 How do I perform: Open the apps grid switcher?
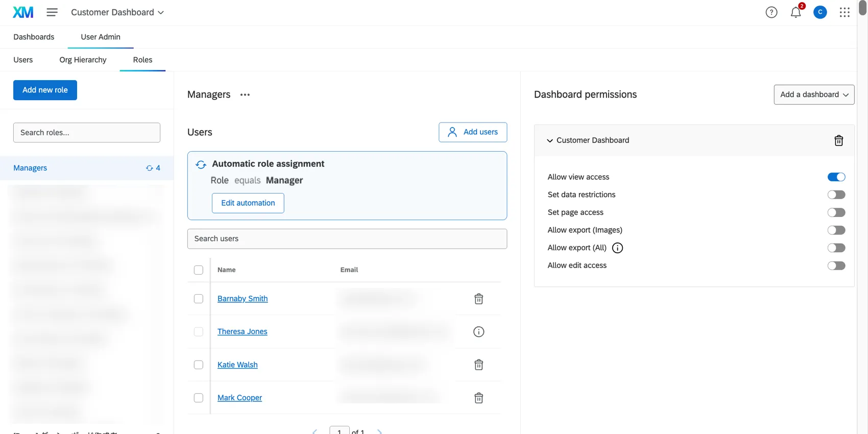845,12
